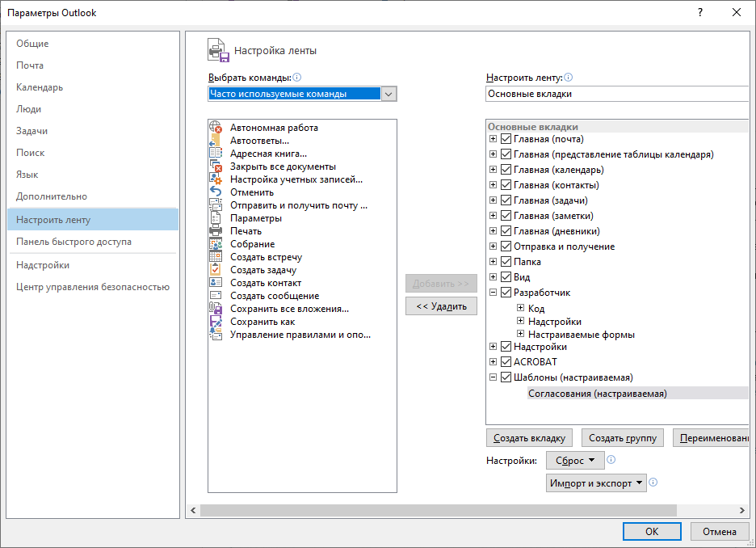Click info icon beside Сброс button
This screenshot has height=548, width=756.
tap(611, 460)
